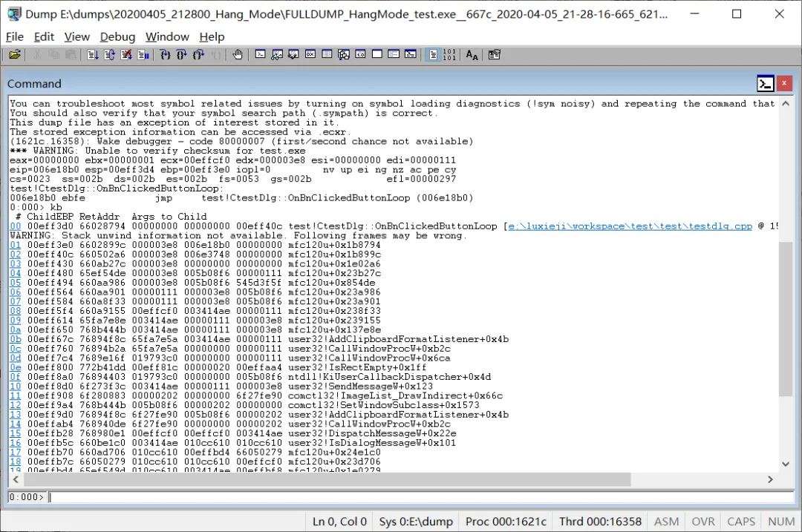Select stack frame 17 link
802x532 pixels.
tap(16, 453)
